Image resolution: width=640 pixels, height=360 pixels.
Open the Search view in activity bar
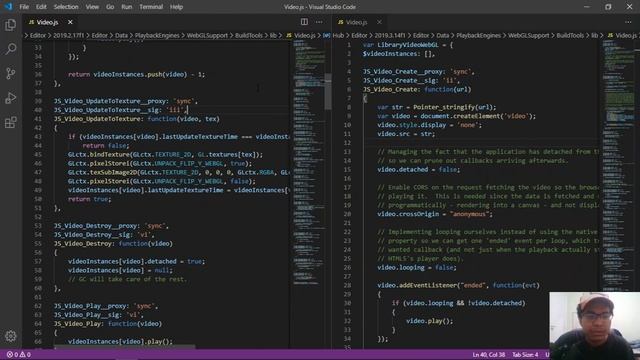(x=11, y=49)
